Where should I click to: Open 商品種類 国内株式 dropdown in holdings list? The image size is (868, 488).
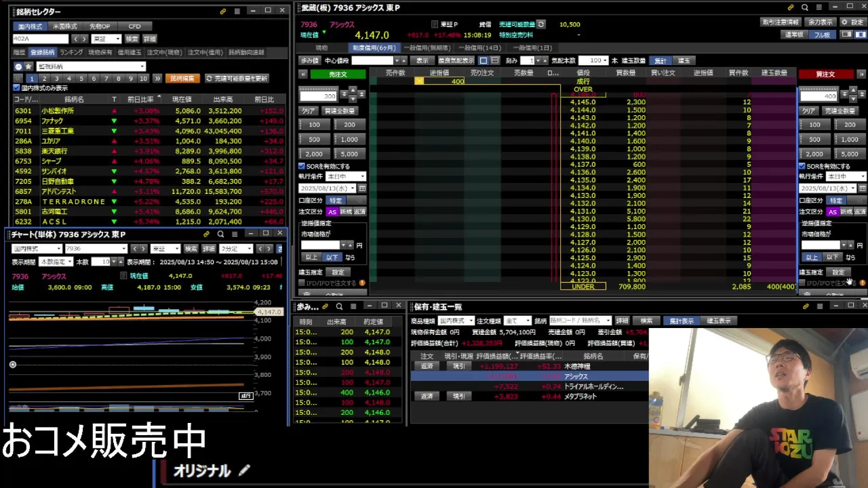[x=456, y=321]
